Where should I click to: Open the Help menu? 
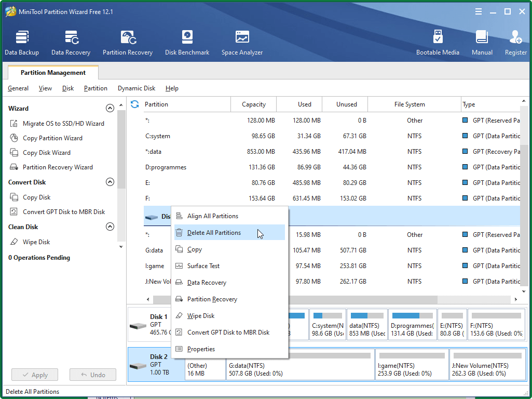[172, 88]
